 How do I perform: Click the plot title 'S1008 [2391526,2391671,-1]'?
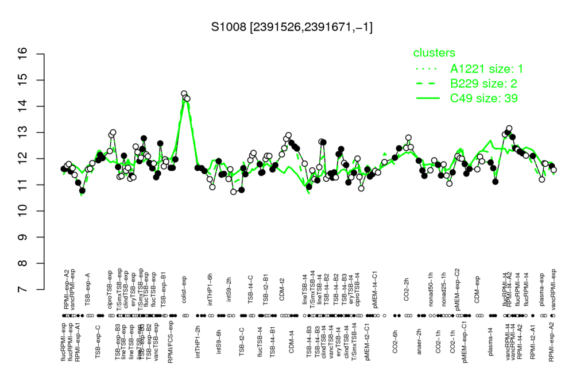coord(292,27)
